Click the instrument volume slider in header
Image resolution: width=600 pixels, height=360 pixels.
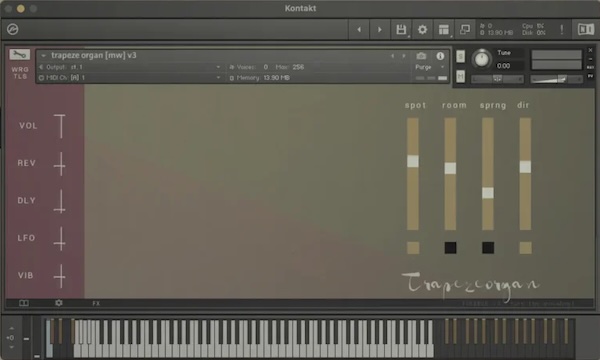(x=557, y=79)
